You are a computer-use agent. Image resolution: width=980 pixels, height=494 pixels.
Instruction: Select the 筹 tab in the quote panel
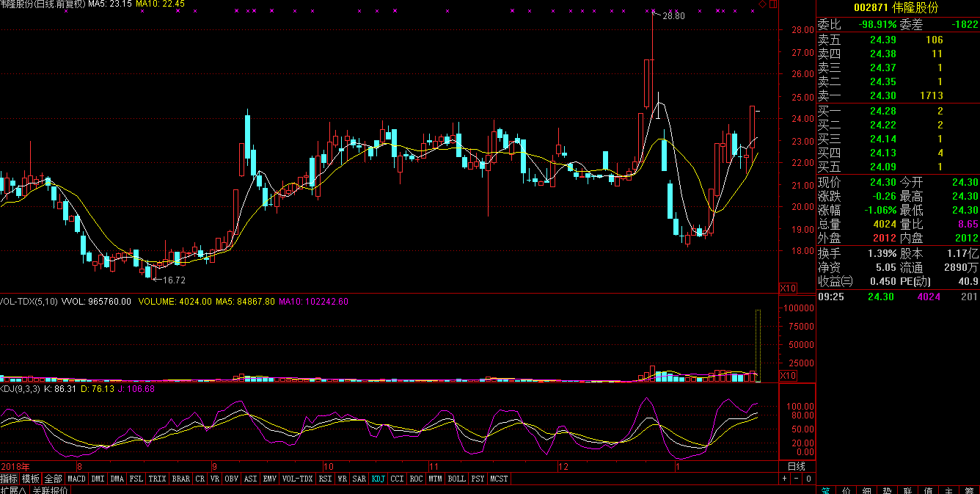pos(969,490)
